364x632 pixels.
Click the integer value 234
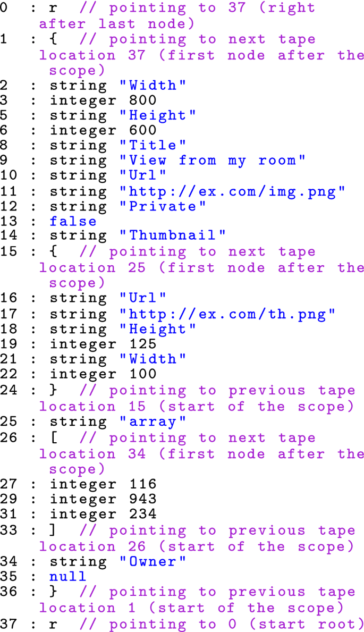click(143, 514)
